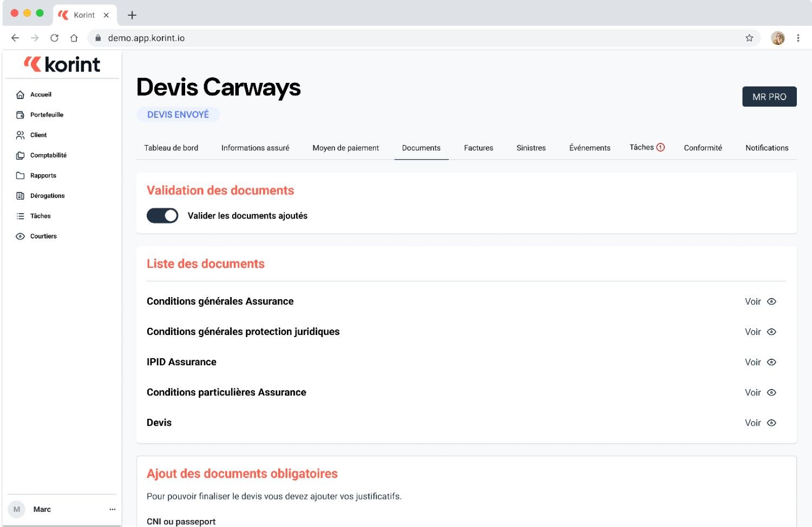Click the Portefeuille wallet icon
The width and height of the screenshot is (812, 527).
(20, 115)
